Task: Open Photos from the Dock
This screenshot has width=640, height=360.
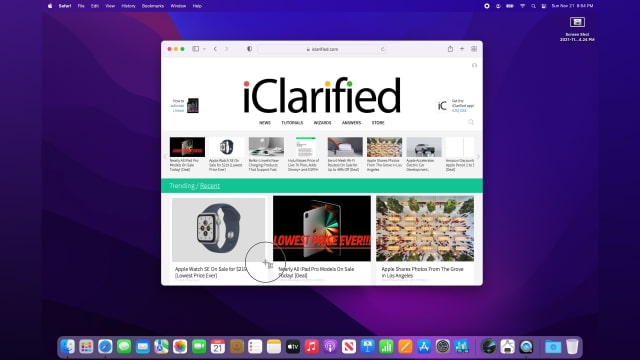Action: 180,347
